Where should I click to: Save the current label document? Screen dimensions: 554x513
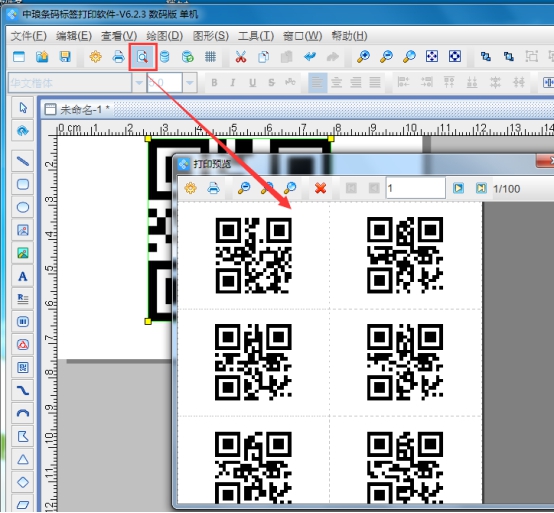tap(65, 57)
